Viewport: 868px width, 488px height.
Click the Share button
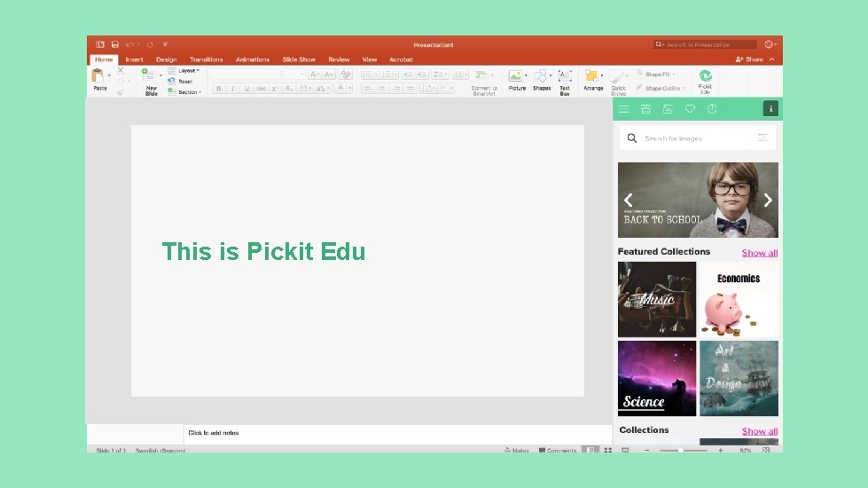(749, 59)
